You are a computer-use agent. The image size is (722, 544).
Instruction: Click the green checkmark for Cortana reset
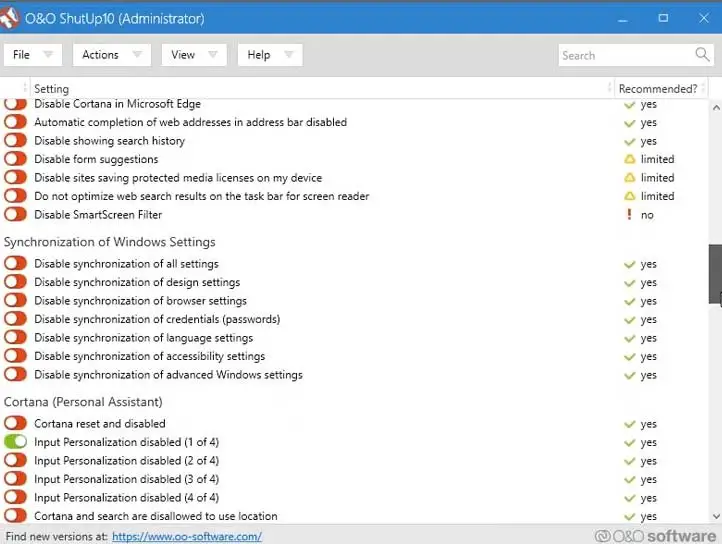coord(630,424)
